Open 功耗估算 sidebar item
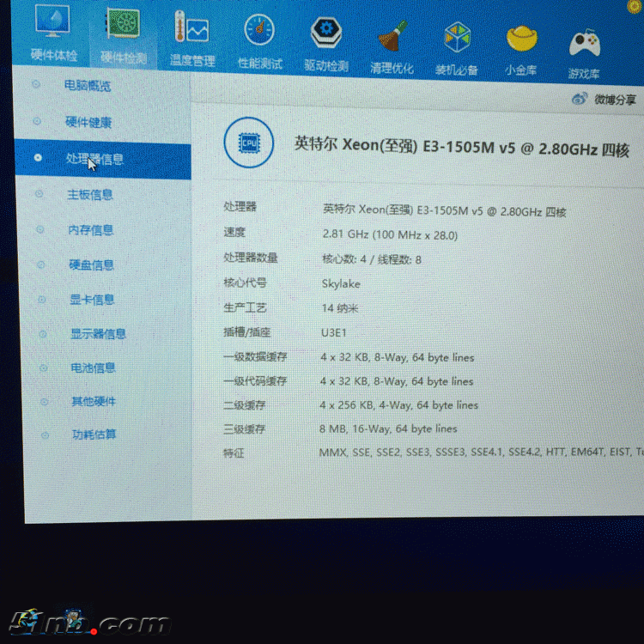Image resolution: width=644 pixels, height=644 pixels. pos(94,434)
